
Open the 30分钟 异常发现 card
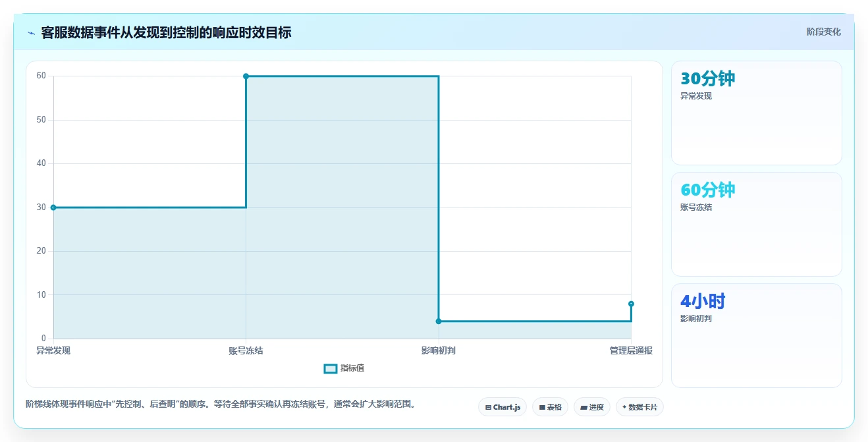[756, 113]
